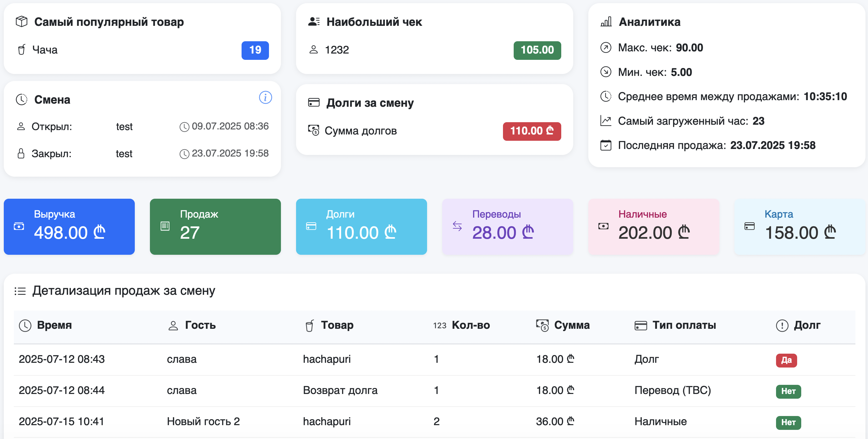Viewport: 868px width, 439px height.
Task: Click the calendar icon beside Последняя продажа
Action: click(606, 145)
